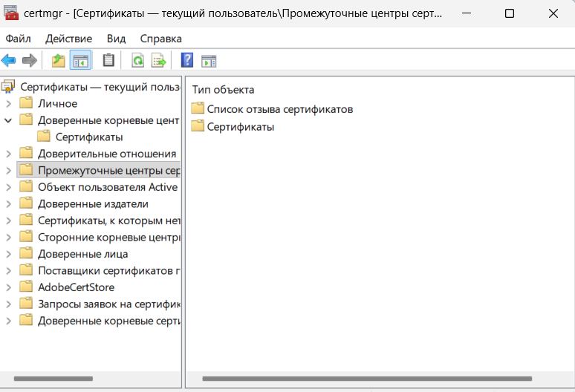Click the Refresh toolbar icon

[137, 60]
